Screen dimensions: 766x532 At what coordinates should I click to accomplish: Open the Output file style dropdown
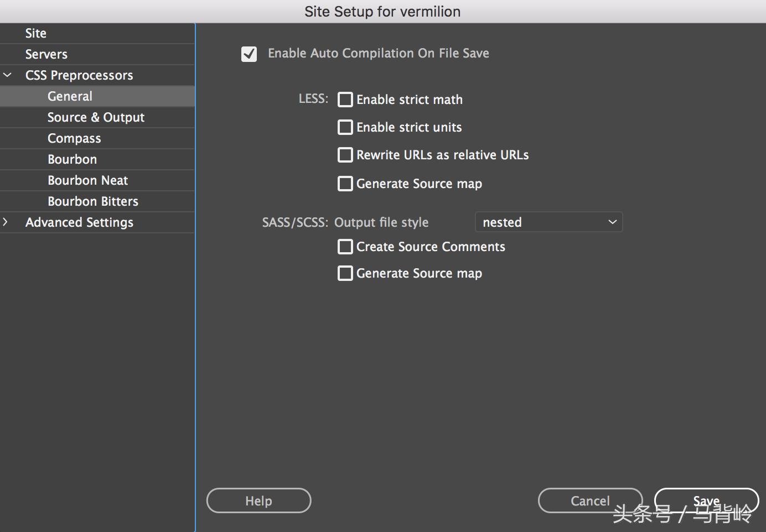pyautogui.click(x=548, y=222)
